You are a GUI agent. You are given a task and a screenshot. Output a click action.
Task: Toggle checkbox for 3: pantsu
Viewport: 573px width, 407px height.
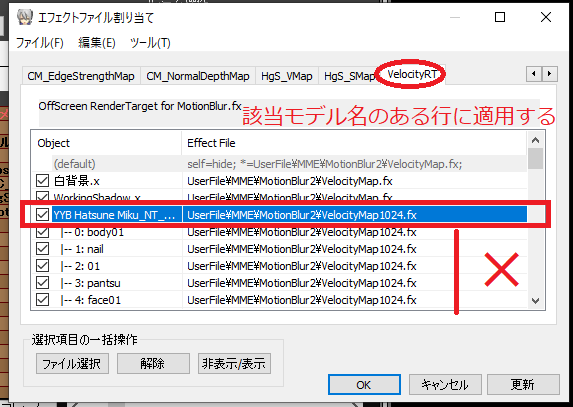coord(42,283)
